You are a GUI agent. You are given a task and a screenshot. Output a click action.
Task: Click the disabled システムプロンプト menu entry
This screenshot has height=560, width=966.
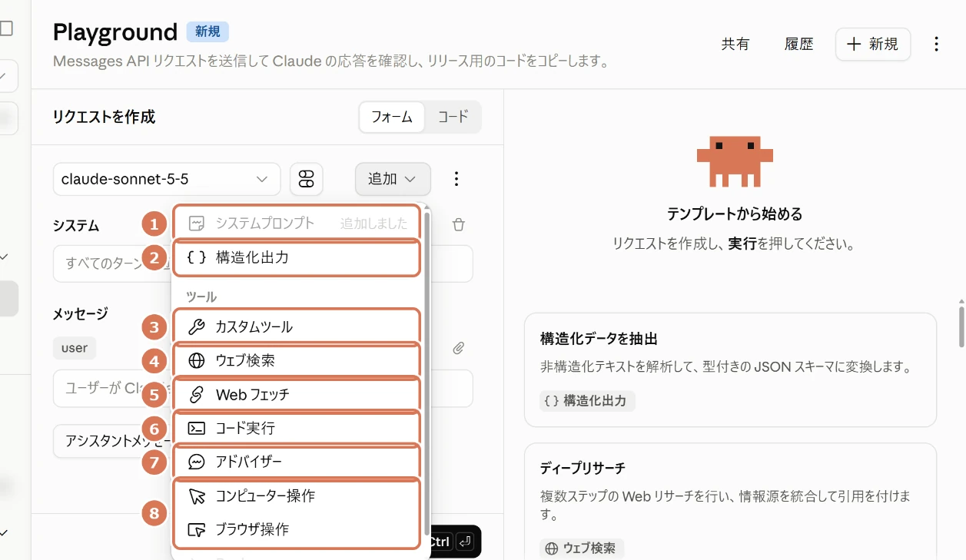click(x=297, y=223)
